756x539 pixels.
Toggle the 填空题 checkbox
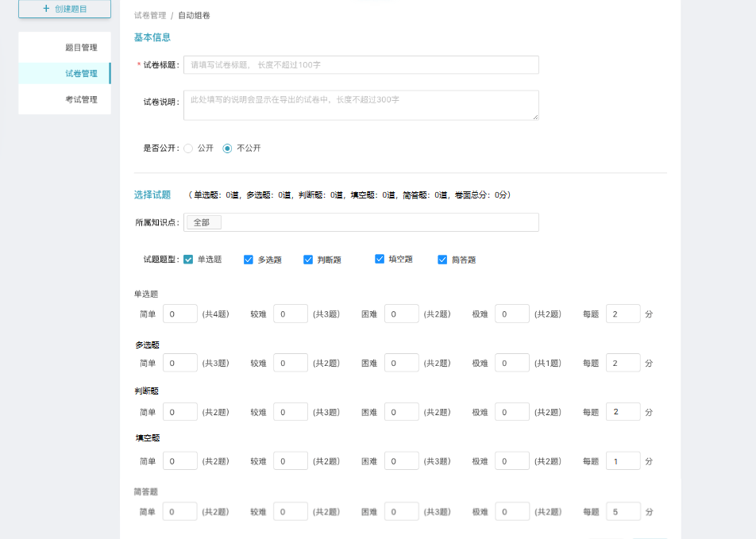[380, 259]
